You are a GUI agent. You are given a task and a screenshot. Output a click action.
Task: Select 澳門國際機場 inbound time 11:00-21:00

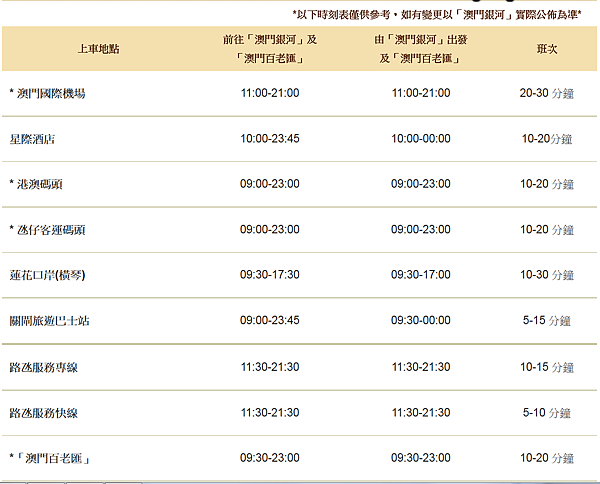pos(270,93)
